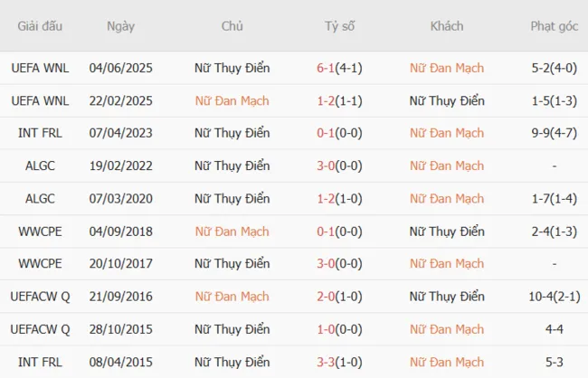Click the 'Chủ' column header
Image resolution: width=588 pixels, height=378 pixels.
tap(232, 26)
